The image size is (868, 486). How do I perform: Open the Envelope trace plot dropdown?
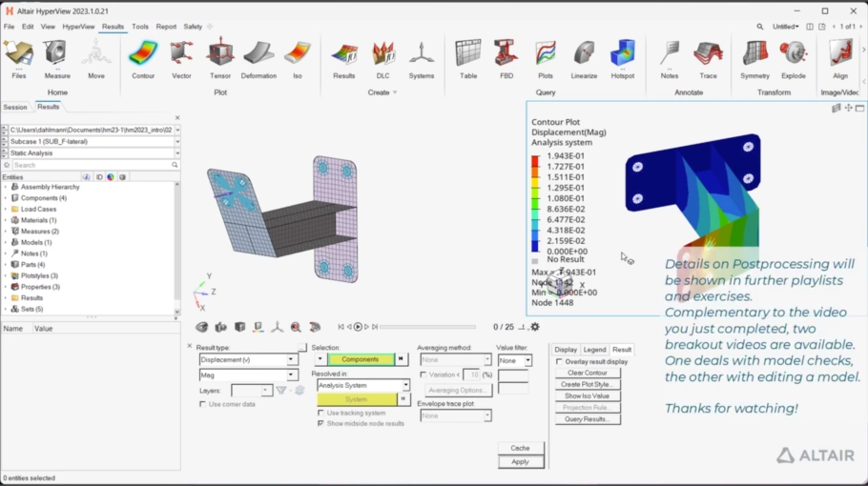455,415
